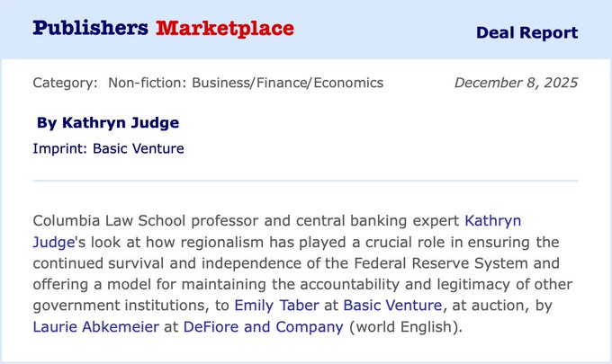Click the Publishers Marketplace logo
Viewport: 612px width, 364px height.
pos(163,29)
